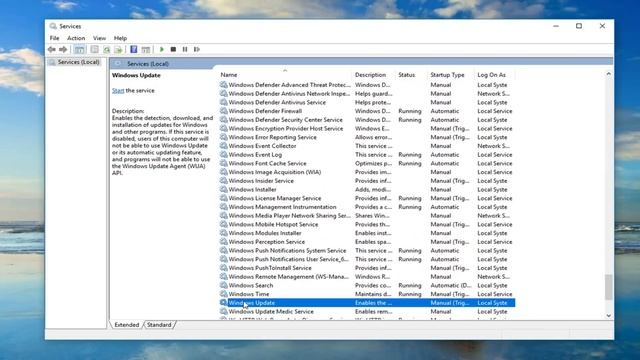
Task: Click the Windows Update heading in details pane
Action: tap(136, 76)
